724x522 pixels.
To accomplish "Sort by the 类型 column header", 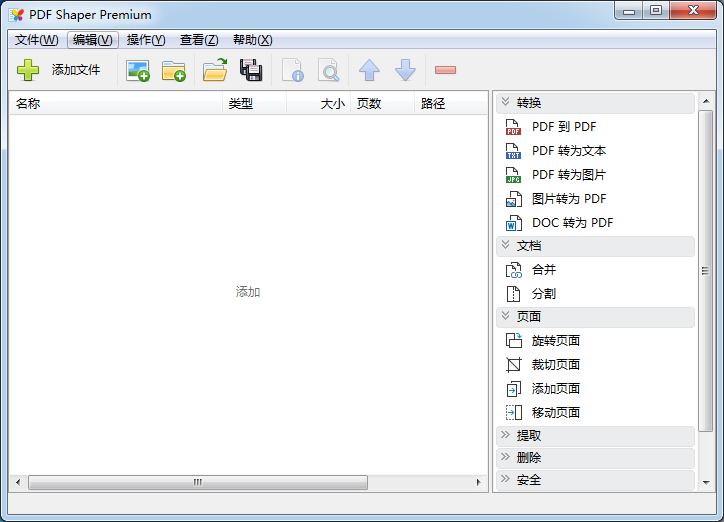I will [x=254, y=103].
